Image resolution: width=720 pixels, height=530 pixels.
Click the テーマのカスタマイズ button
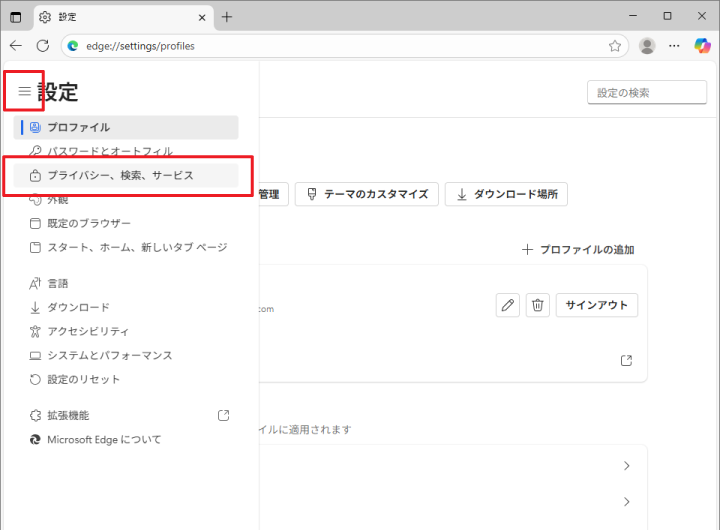tap(367, 194)
